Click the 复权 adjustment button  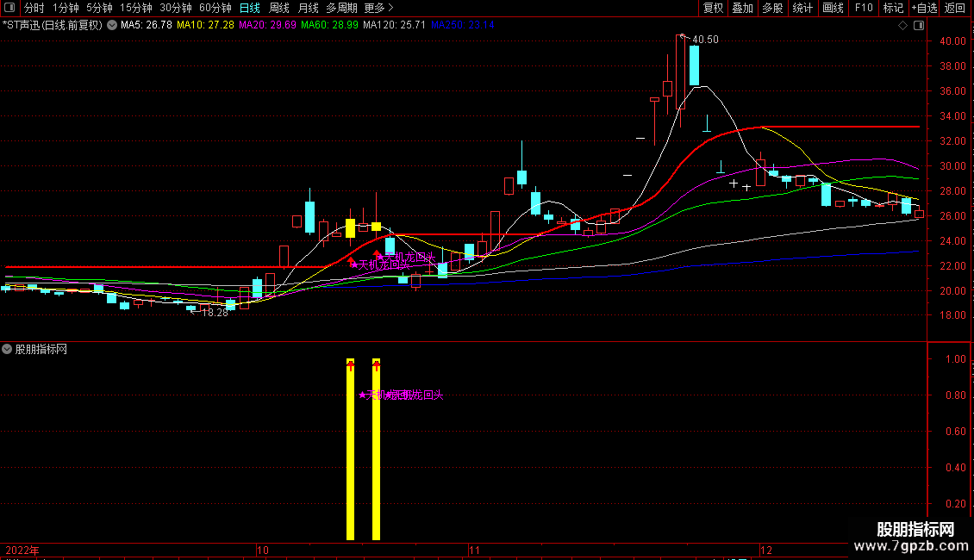click(713, 8)
